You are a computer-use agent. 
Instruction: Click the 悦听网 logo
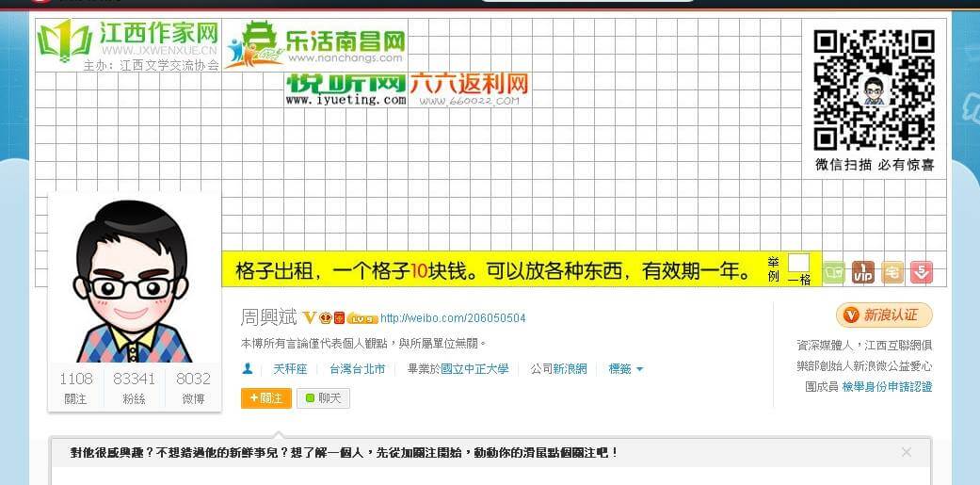pos(345,89)
